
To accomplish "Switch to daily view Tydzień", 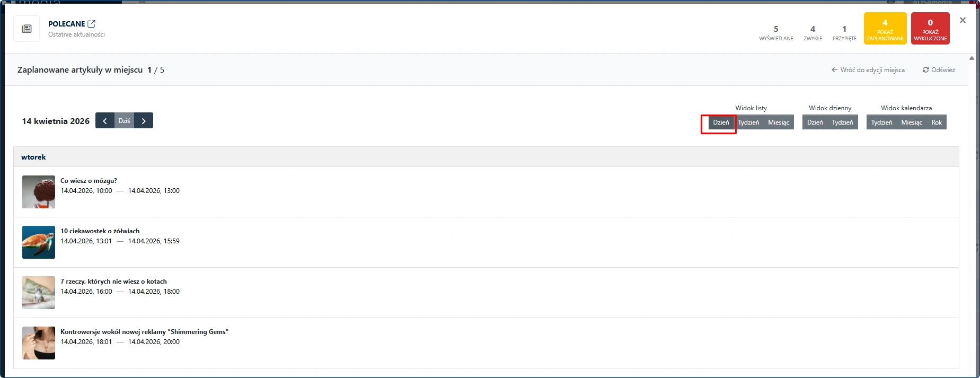I will [x=842, y=122].
